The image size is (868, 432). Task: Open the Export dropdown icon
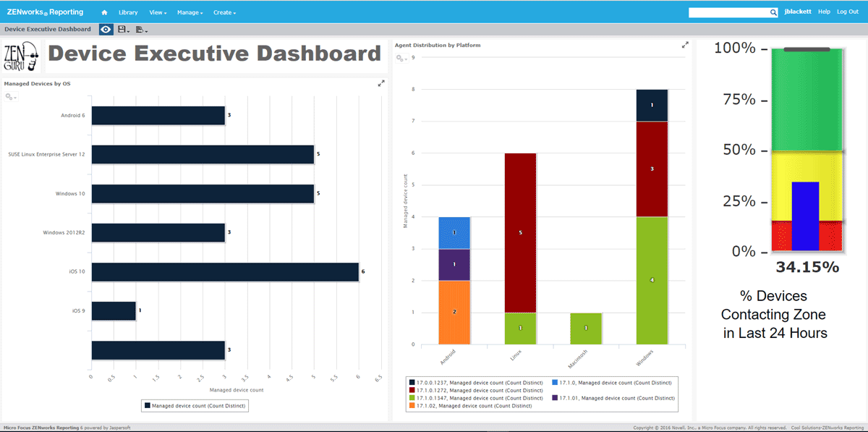(141, 30)
